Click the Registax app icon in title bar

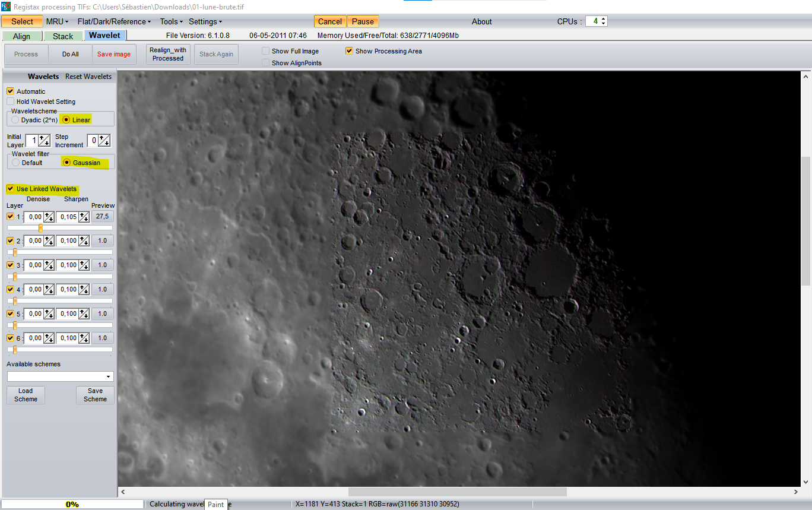tap(5, 7)
